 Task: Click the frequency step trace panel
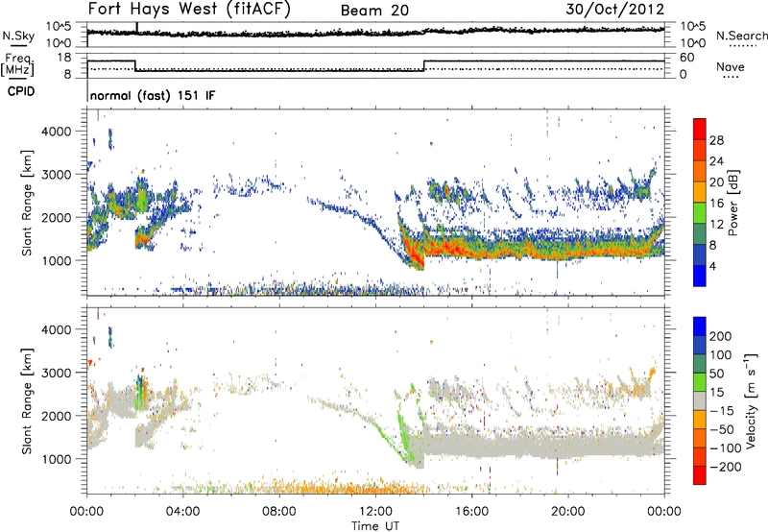pyautogui.click(x=375, y=65)
